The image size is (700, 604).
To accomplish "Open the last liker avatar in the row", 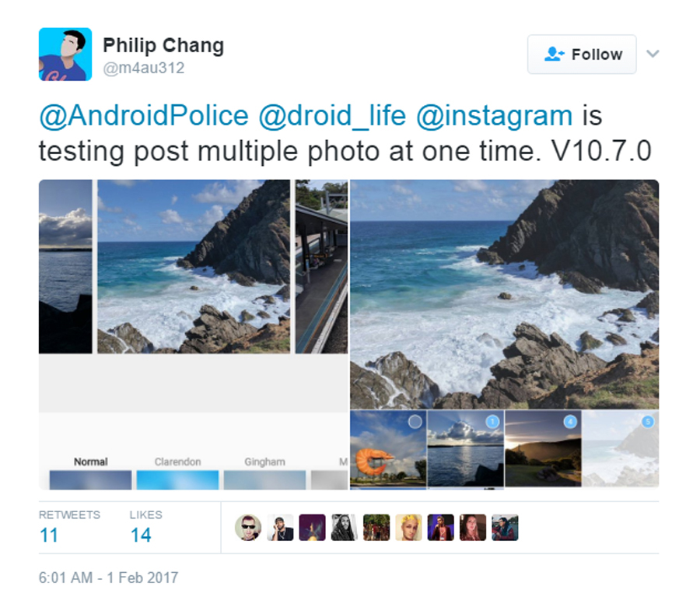I will [x=505, y=528].
